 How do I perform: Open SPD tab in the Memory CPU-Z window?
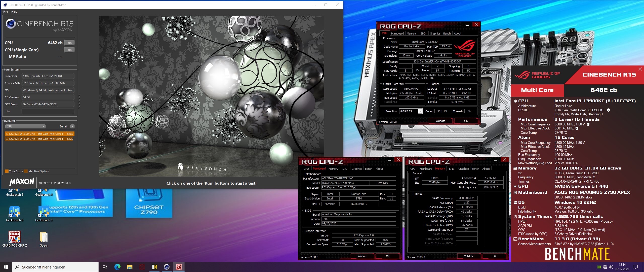[x=451, y=169]
